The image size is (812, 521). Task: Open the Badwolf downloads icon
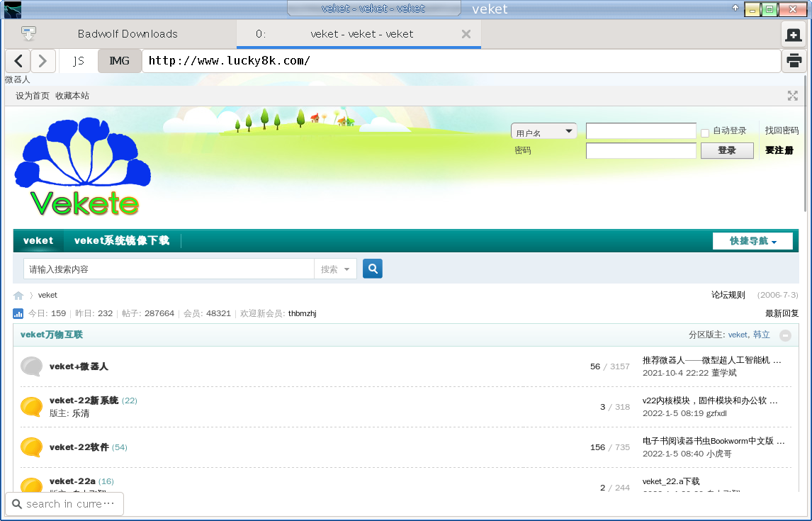coord(28,33)
